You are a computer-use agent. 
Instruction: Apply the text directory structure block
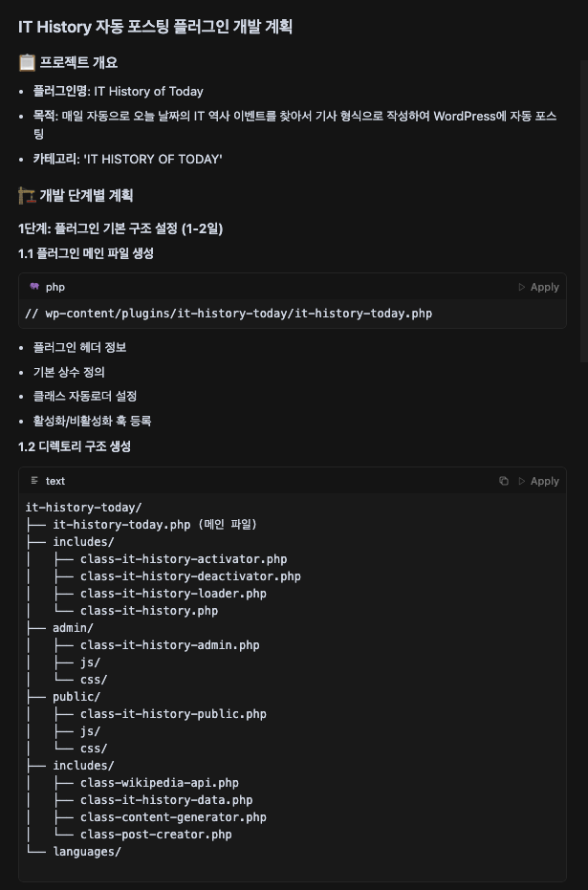pyautogui.click(x=538, y=481)
